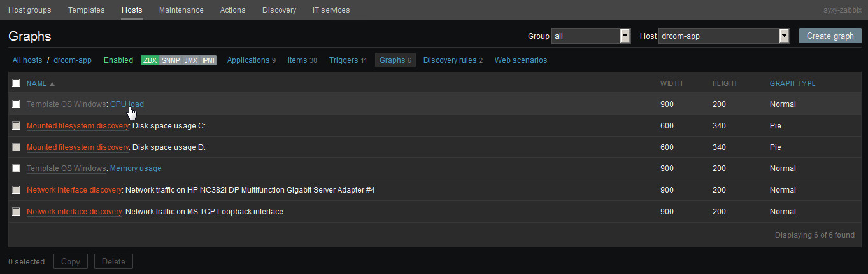Open the Memory usage graph link

136,168
